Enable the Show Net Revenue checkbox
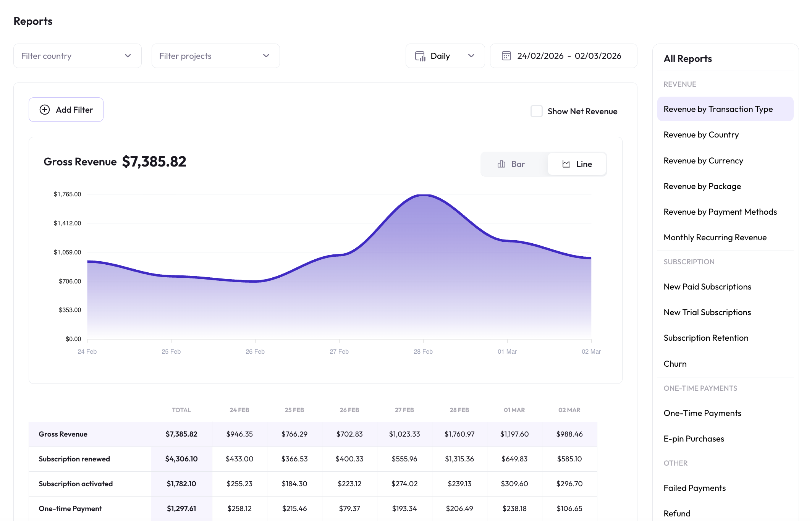 coord(536,111)
